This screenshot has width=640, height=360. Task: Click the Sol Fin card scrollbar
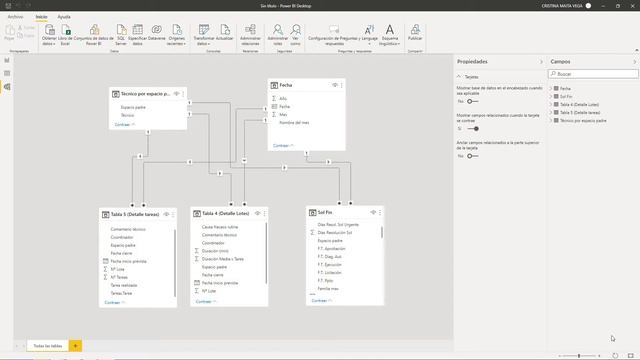(382, 232)
